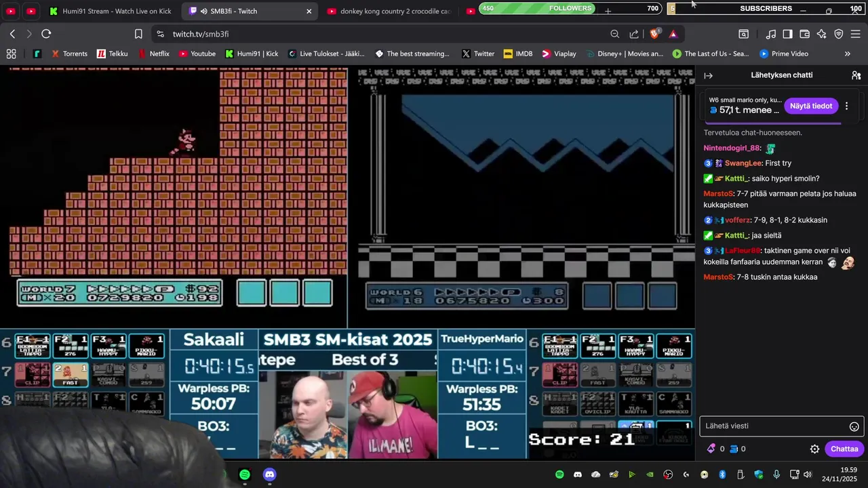
Task: Open Leo AI sparkle icon
Action: (x=821, y=34)
